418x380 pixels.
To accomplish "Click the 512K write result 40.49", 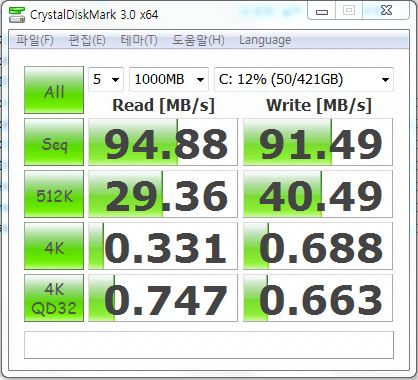I will point(318,194).
